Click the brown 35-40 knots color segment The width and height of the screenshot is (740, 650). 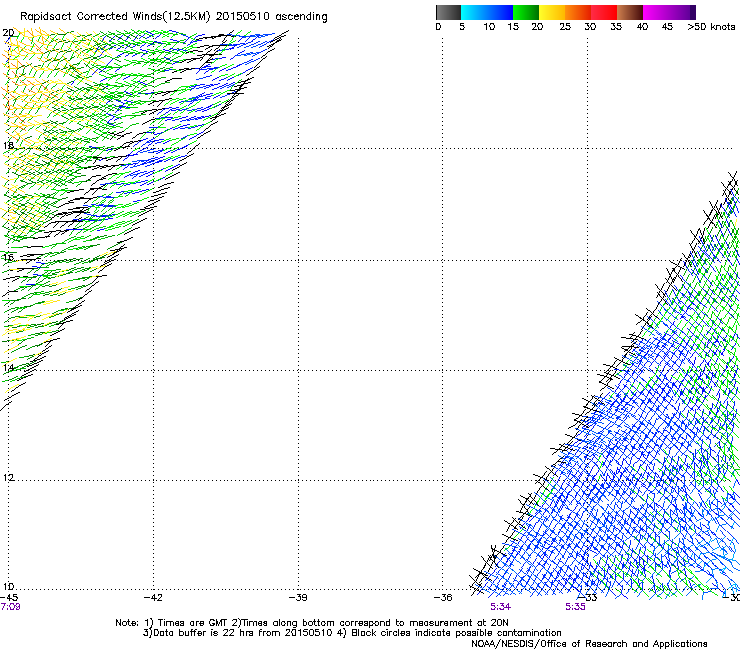tap(630, 12)
